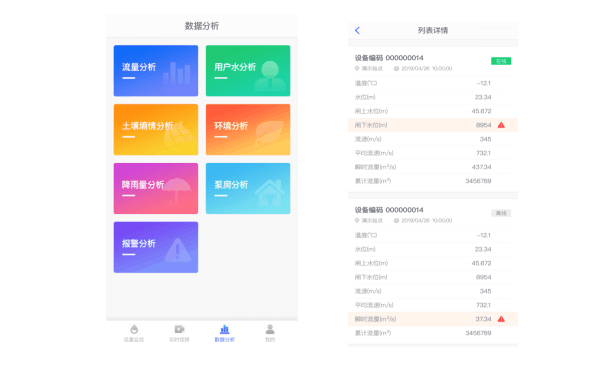Select 设备编码 000000014 heading of the online device
Viewport: 600px width, 378px height.
click(x=389, y=58)
